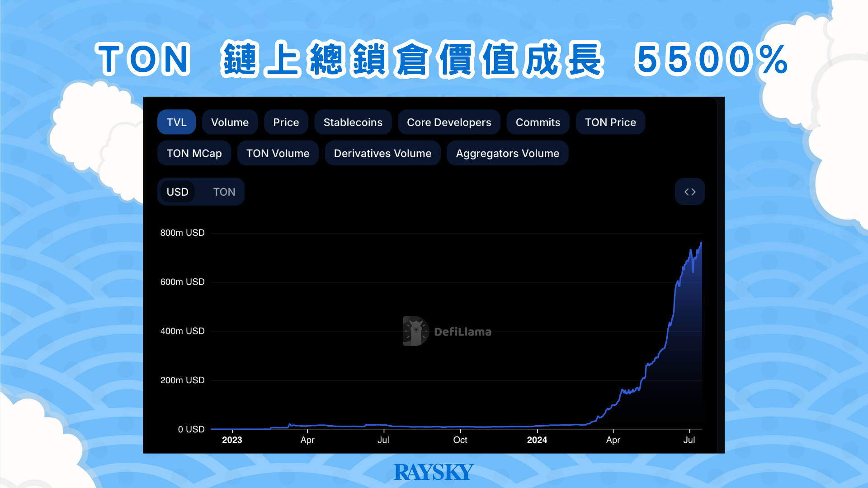Click the RAYSKY logo text

click(x=434, y=472)
